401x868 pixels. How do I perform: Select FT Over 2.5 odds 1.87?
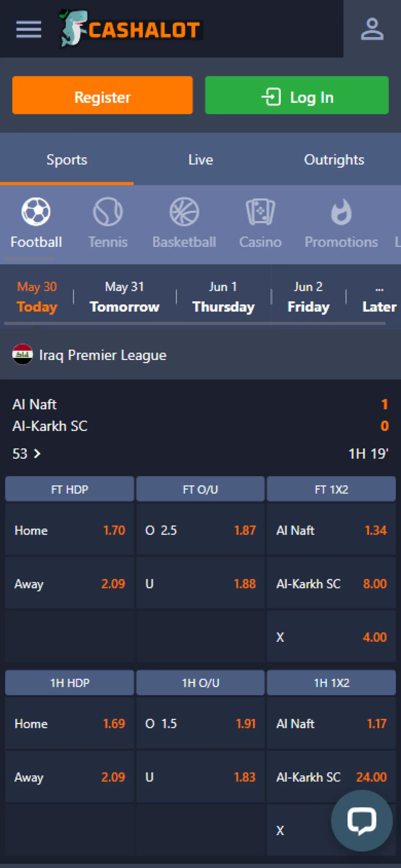click(x=200, y=530)
